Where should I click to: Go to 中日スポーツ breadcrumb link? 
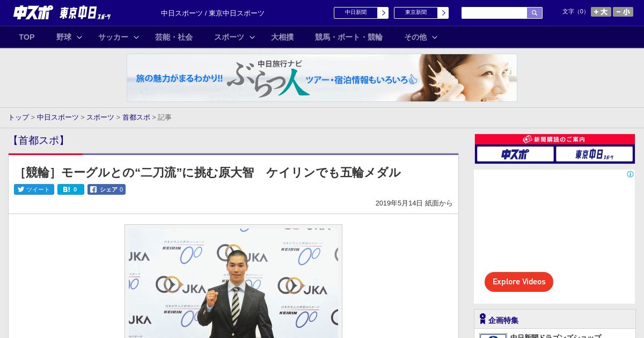point(58,117)
